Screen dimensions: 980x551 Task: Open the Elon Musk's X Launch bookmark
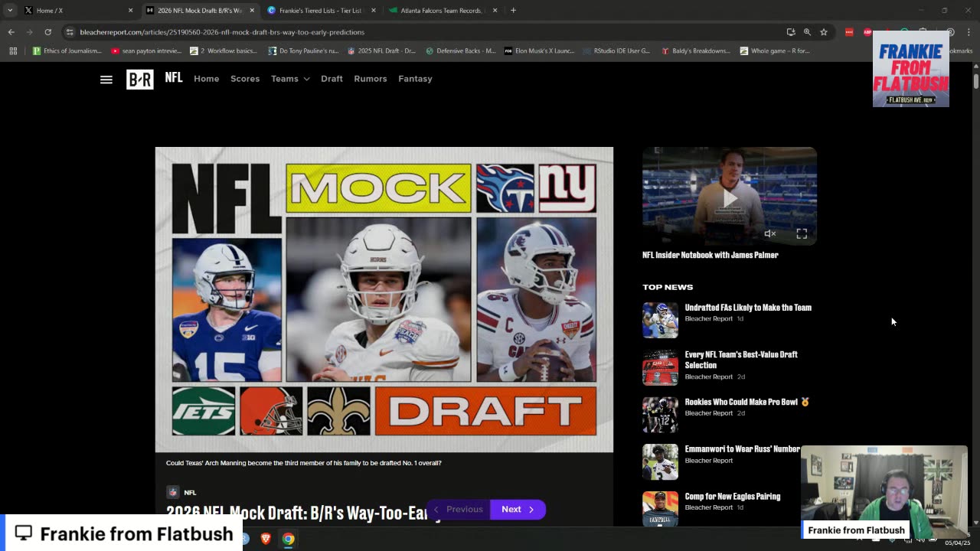pos(539,51)
